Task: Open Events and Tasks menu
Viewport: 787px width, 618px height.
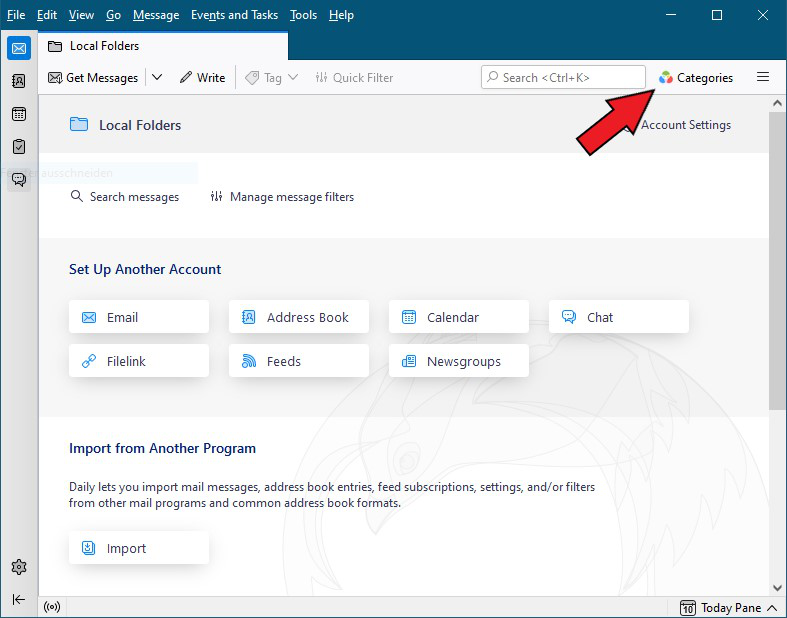Action: [234, 15]
